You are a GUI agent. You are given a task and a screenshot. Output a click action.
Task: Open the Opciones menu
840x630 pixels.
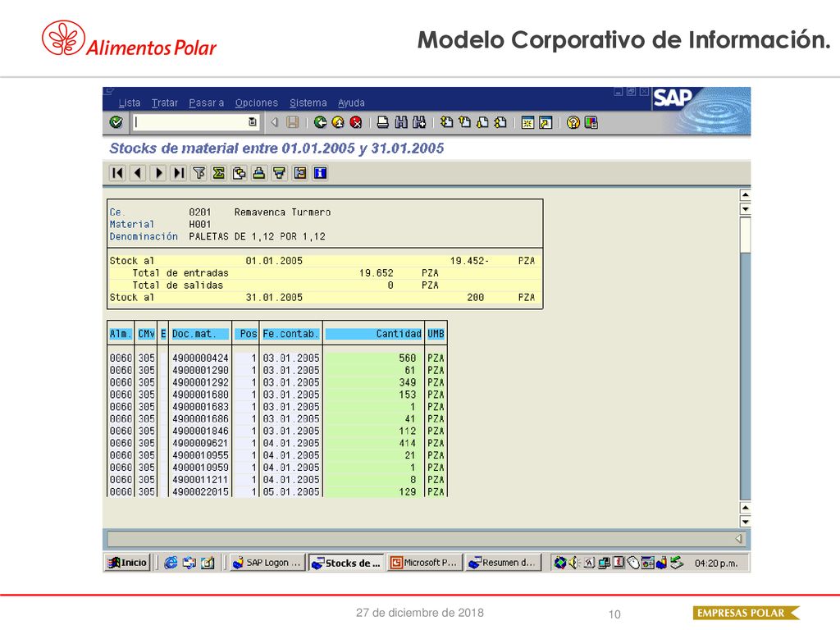(257, 103)
